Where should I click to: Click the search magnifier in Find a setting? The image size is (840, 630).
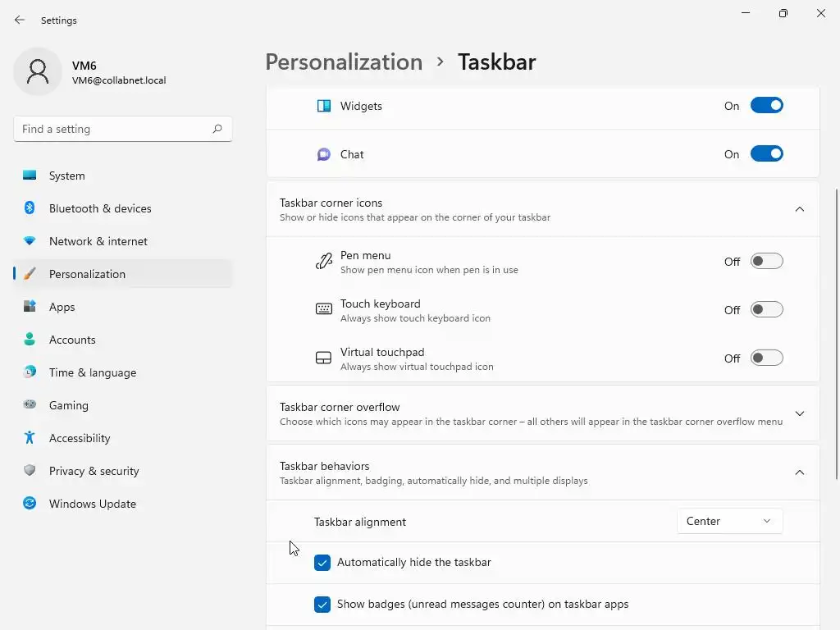point(217,129)
